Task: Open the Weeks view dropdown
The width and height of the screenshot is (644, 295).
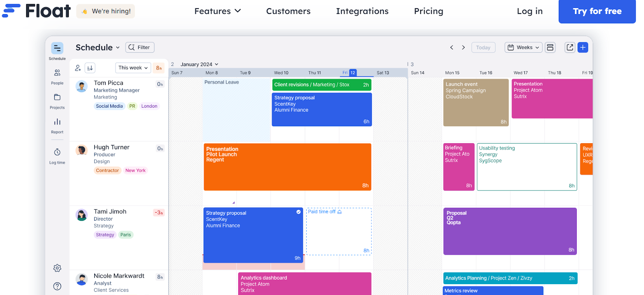Action: pyautogui.click(x=523, y=47)
